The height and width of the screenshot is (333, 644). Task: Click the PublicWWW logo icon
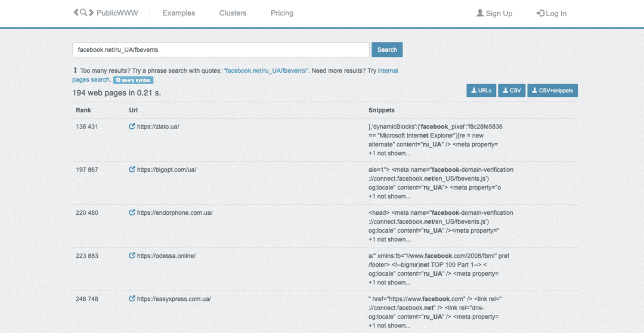tap(83, 13)
